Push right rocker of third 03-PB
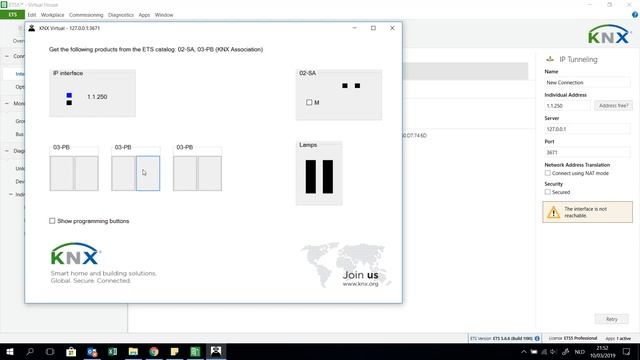Viewport: 640px width, 360px height. click(210, 173)
